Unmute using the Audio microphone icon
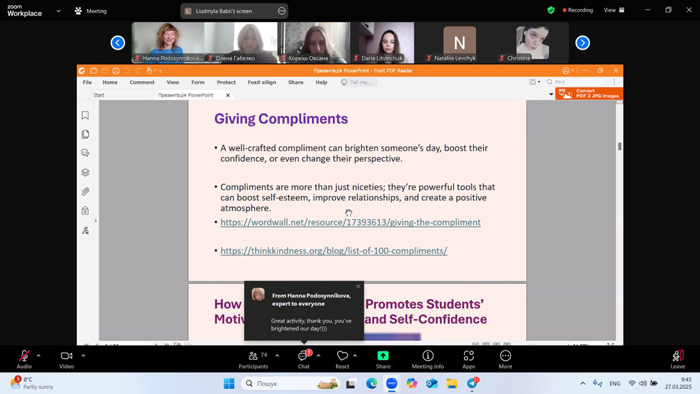 tap(24, 356)
